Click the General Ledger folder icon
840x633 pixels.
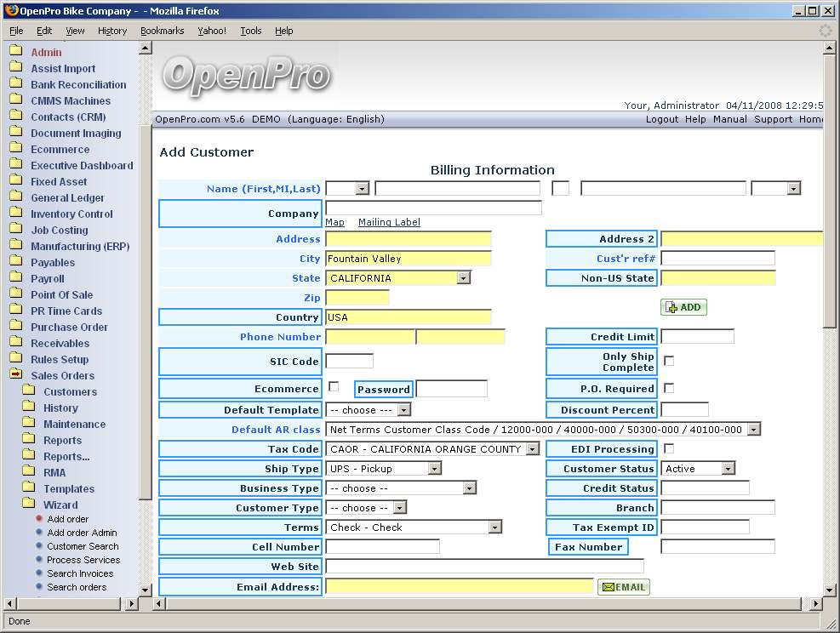pyautogui.click(x=15, y=197)
